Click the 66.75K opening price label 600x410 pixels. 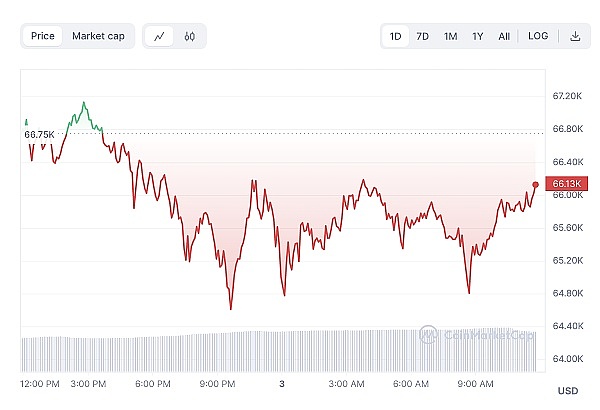point(39,134)
